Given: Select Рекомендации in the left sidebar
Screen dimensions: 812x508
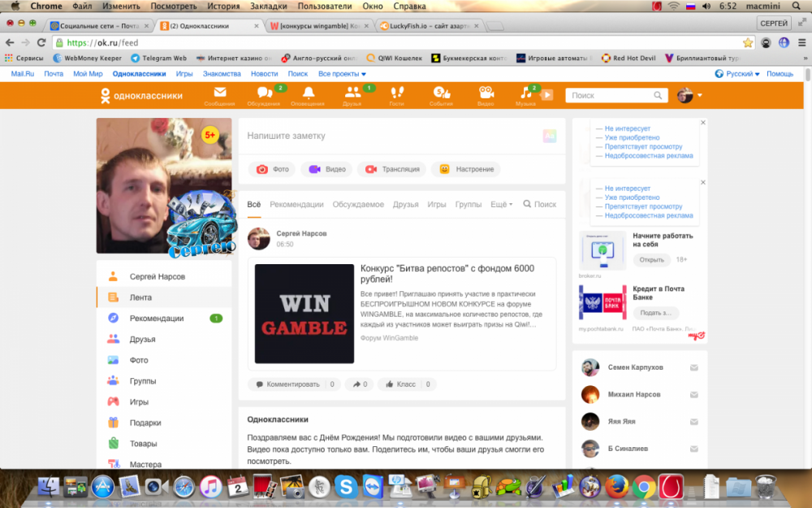Looking at the screenshot, I should pyautogui.click(x=157, y=319).
